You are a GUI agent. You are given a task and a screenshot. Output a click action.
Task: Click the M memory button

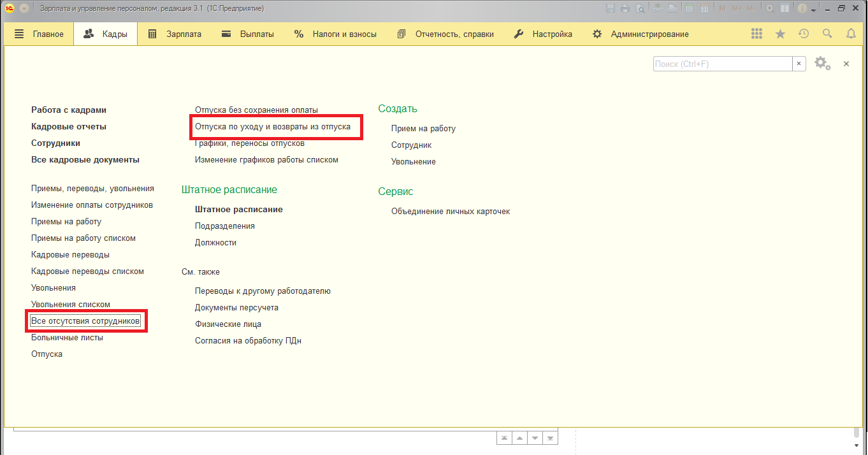[x=722, y=8]
